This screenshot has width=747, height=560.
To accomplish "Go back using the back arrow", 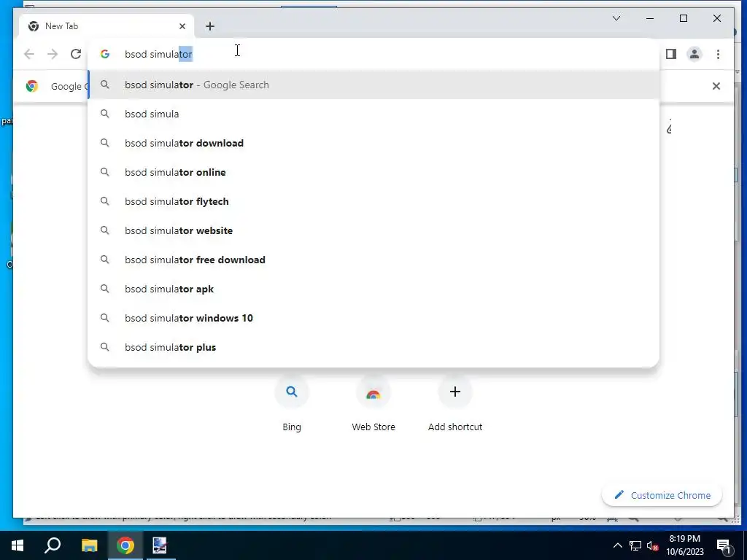I will 29,54.
